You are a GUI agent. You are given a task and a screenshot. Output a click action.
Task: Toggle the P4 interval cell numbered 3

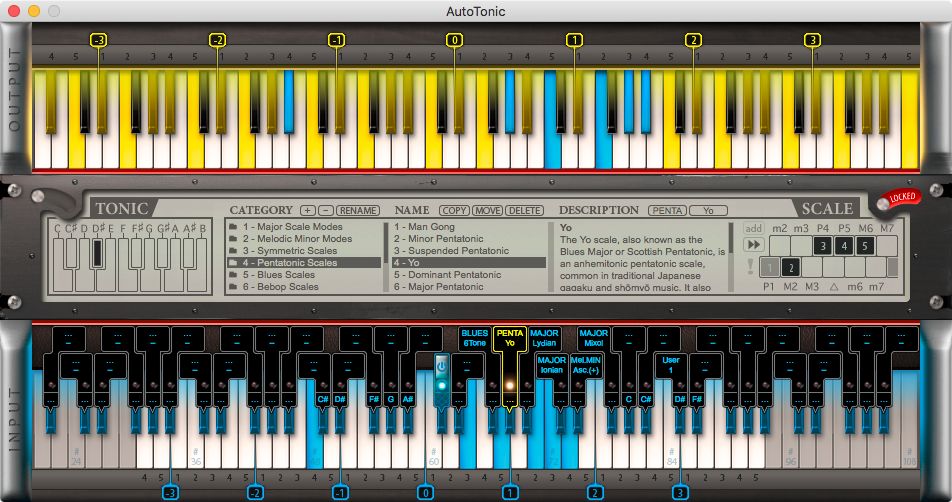[823, 246]
